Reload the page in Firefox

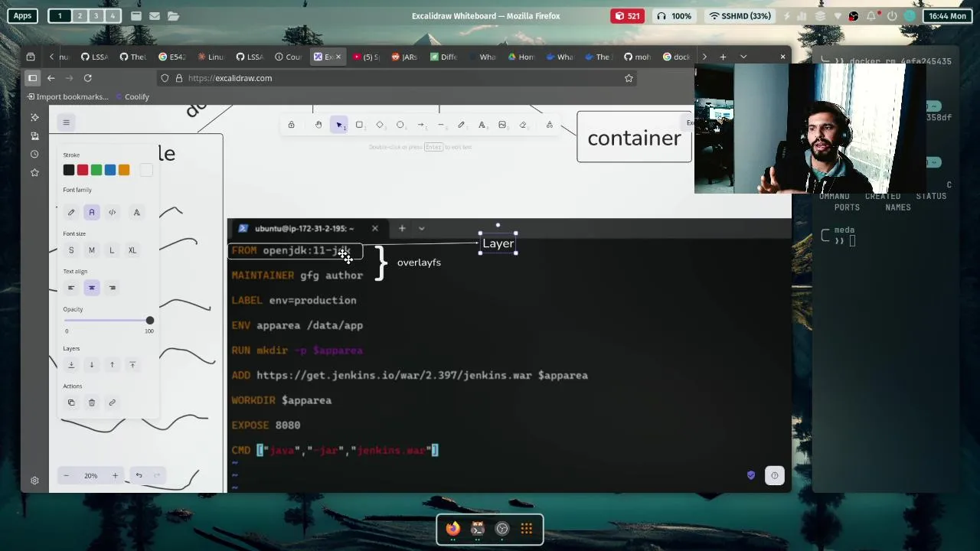(x=87, y=78)
